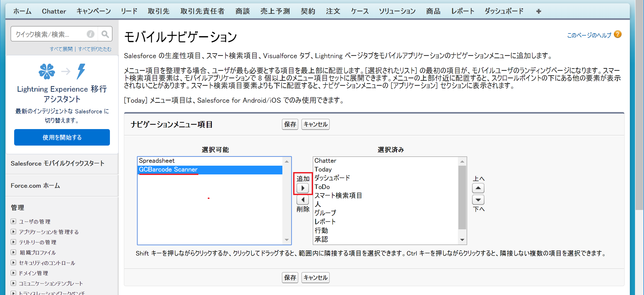Open the 取引先責任者 tab
644x295 pixels.
[x=203, y=11]
